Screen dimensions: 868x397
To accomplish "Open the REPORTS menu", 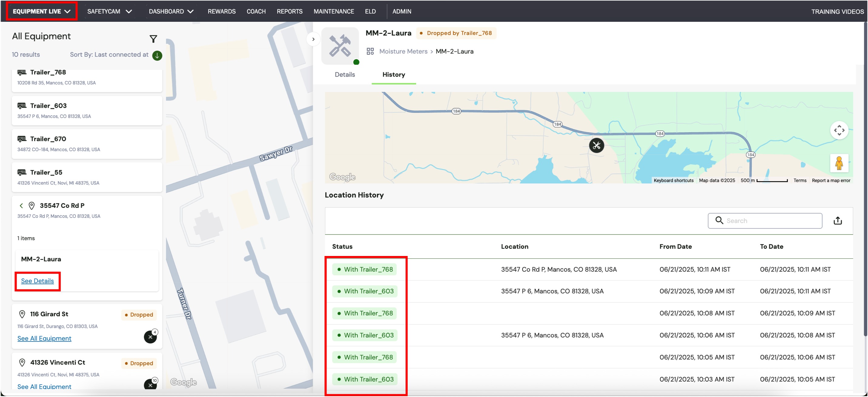I will point(290,11).
